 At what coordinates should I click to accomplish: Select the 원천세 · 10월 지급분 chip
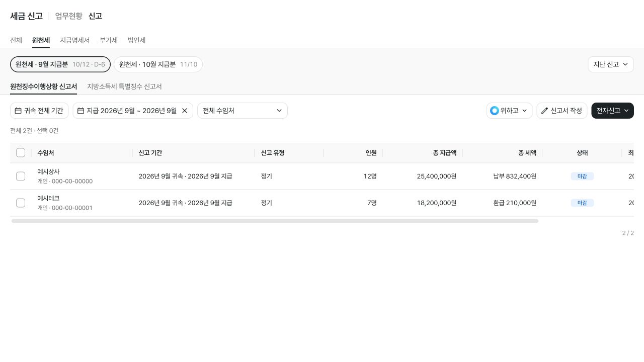click(158, 64)
